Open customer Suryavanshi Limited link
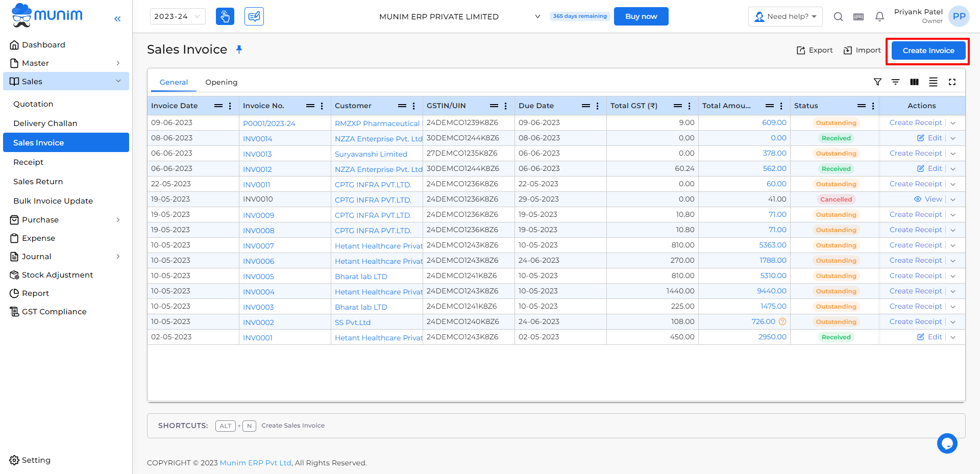The image size is (980, 474). 371,154
